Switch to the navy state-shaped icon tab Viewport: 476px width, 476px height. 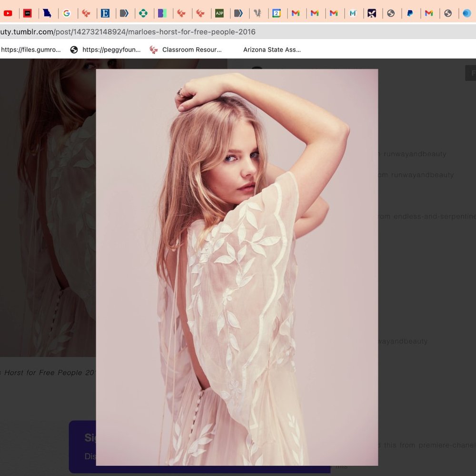pos(47,13)
